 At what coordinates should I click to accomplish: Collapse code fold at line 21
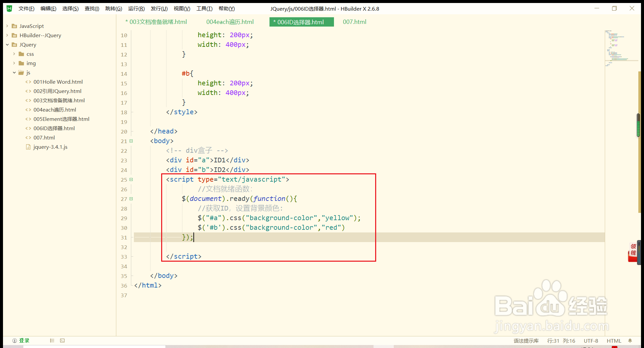tap(131, 141)
